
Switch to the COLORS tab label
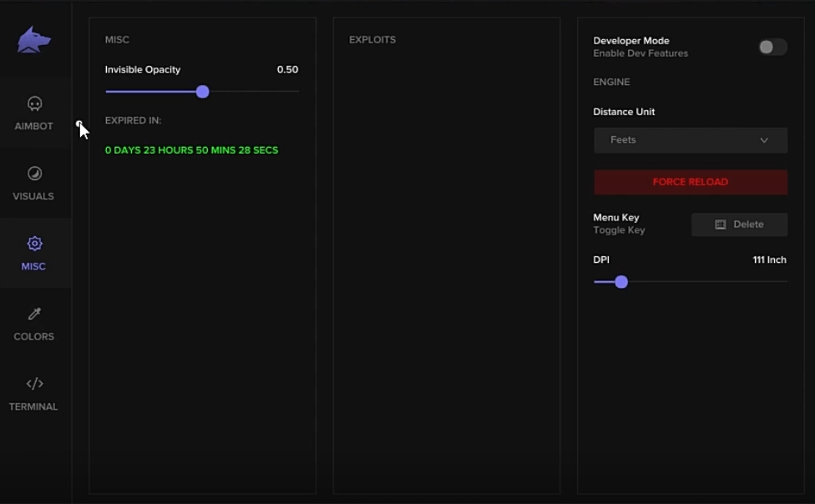coord(33,336)
